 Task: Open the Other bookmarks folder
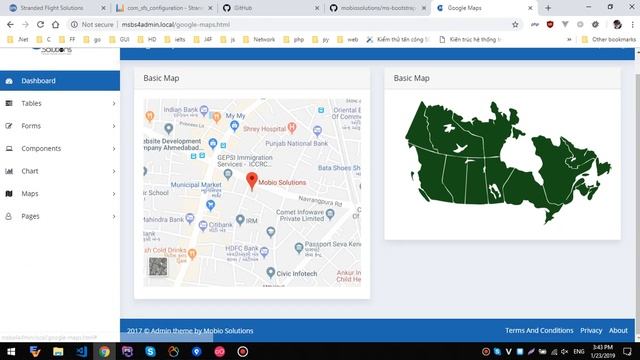click(609, 40)
